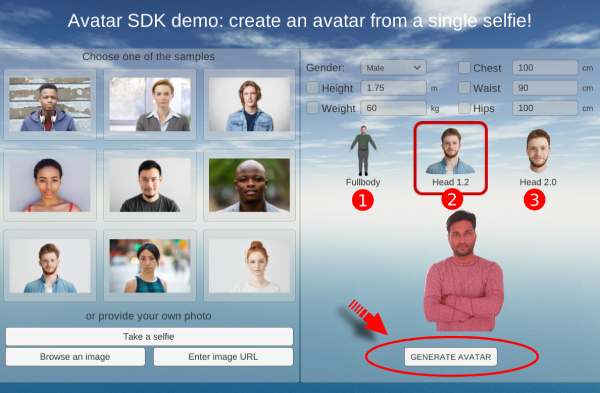Select the Head 1.2 avatar type
Image resolution: width=600 pixels, height=393 pixels.
coord(450,157)
